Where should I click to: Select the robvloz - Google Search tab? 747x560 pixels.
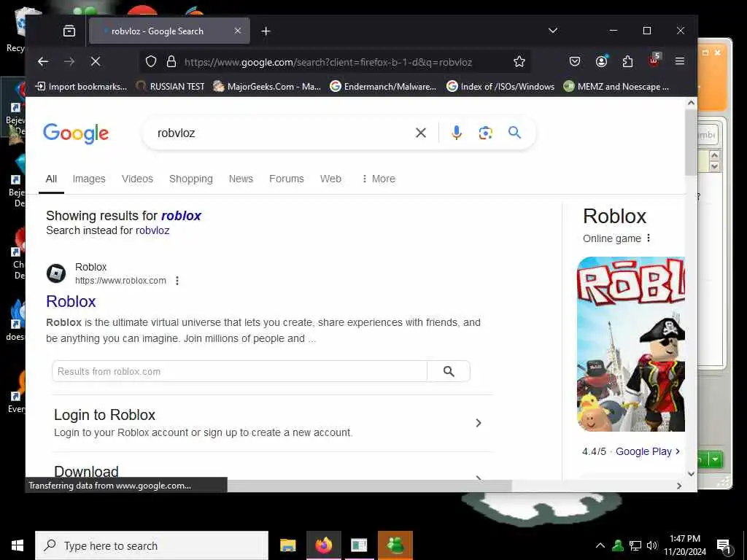coord(169,31)
